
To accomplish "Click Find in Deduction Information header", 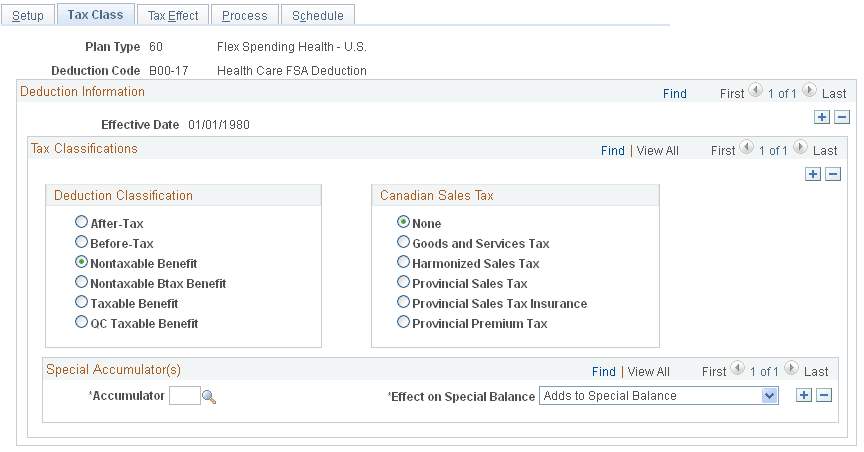I will (x=675, y=93).
